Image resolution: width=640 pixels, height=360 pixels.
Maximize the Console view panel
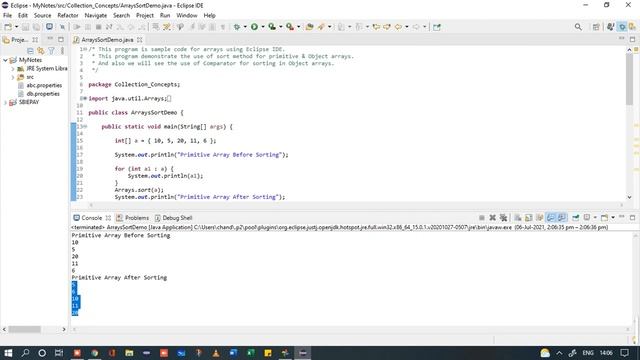(632, 218)
